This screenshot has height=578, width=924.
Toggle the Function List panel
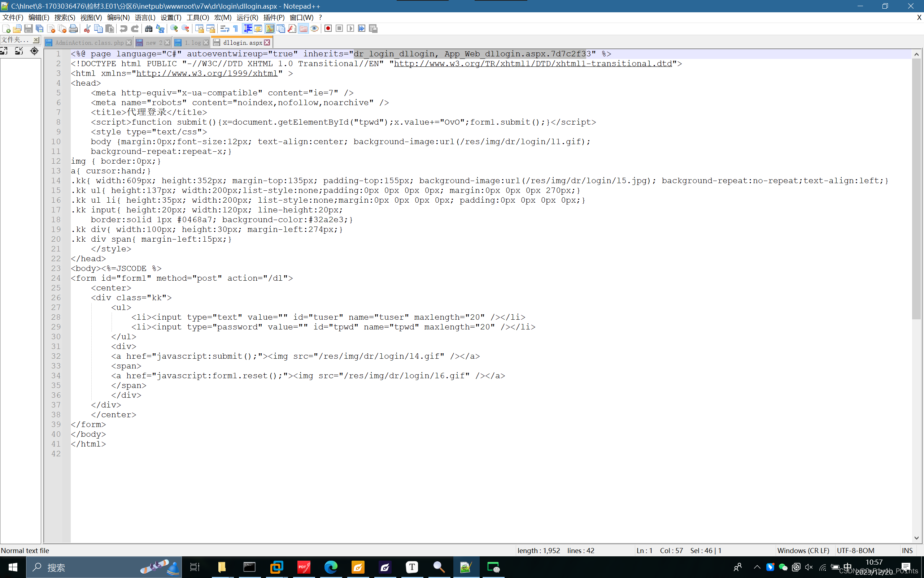292,29
